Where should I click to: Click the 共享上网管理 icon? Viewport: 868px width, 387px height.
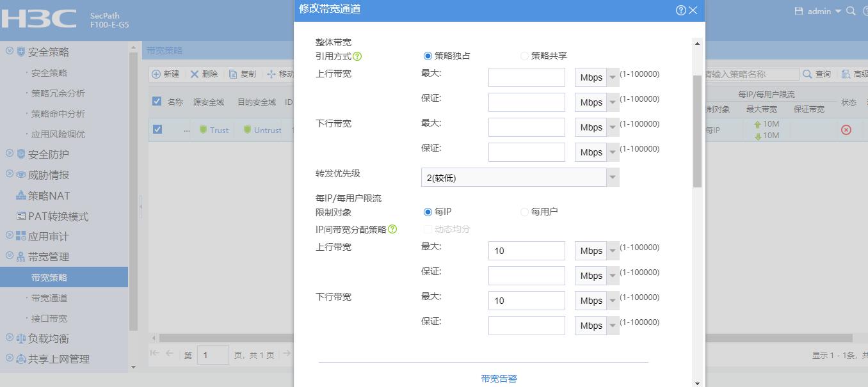(x=21, y=359)
